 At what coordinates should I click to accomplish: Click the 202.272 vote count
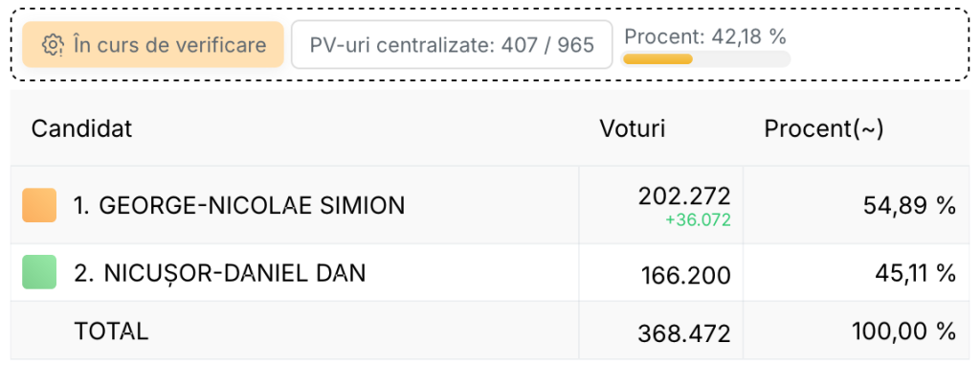point(684,196)
